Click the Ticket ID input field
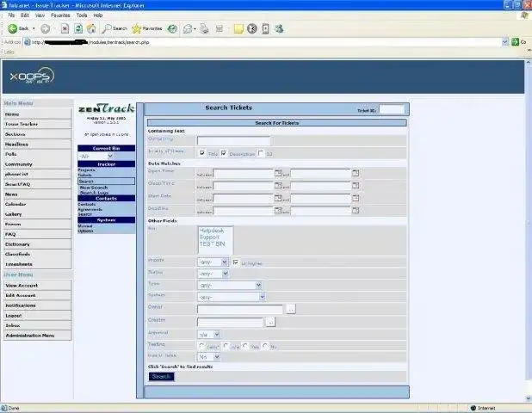 click(392, 109)
